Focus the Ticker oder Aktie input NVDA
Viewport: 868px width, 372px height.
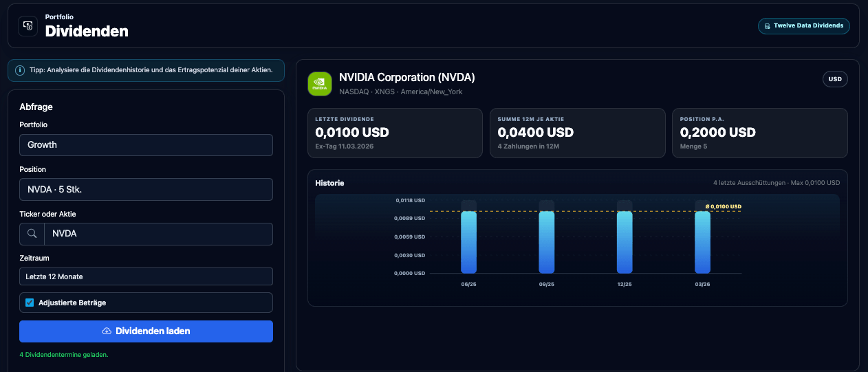pos(158,234)
